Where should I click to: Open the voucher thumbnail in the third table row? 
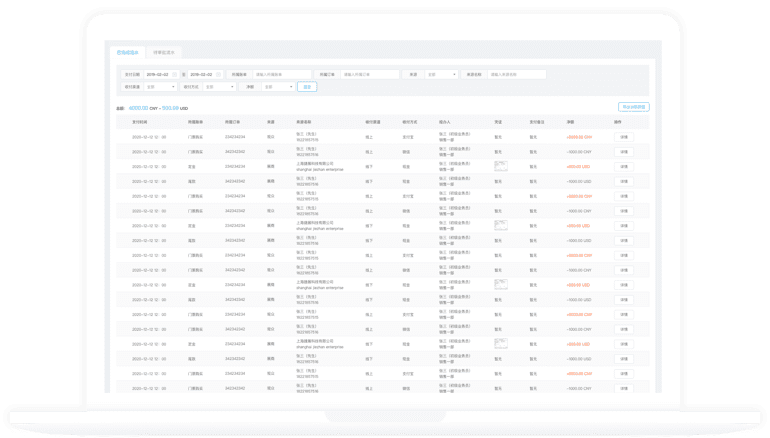click(501, 166)
